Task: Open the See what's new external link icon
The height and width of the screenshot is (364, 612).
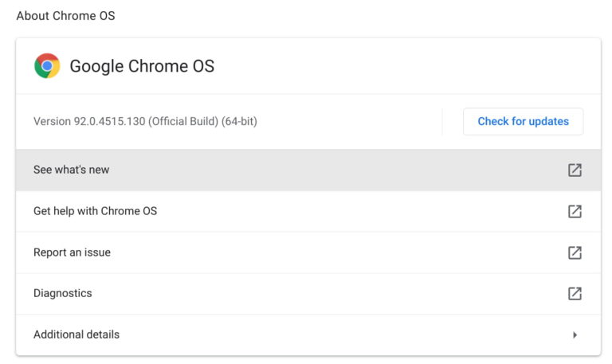Action: [x=575, y=170]
